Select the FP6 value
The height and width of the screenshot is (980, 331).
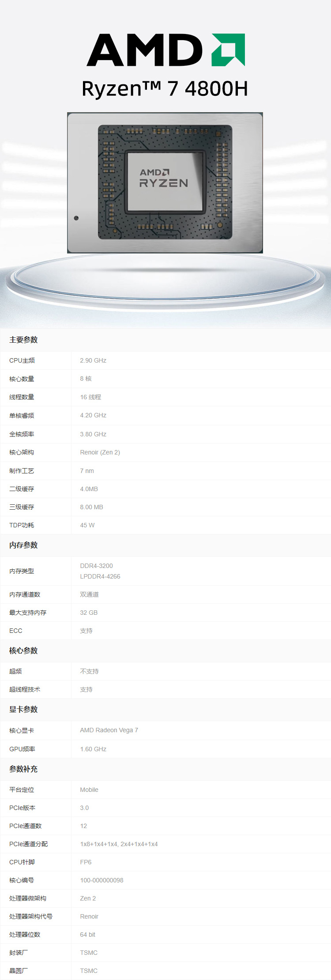coord(86,862)
